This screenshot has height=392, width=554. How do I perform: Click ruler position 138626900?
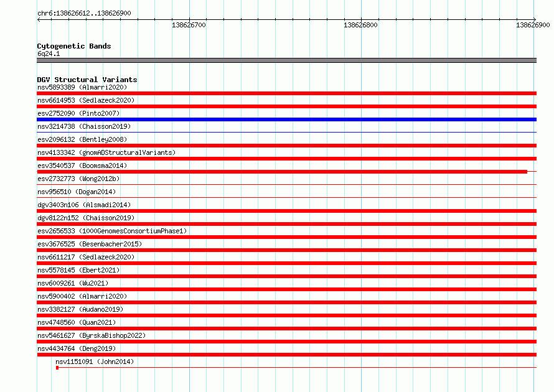click(x=533, y=25)
